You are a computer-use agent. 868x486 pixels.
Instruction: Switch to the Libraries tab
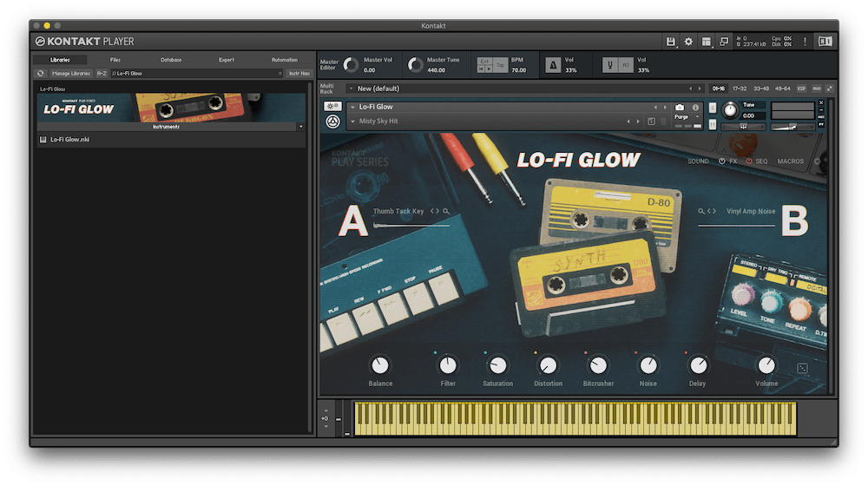tap(60, 60)
